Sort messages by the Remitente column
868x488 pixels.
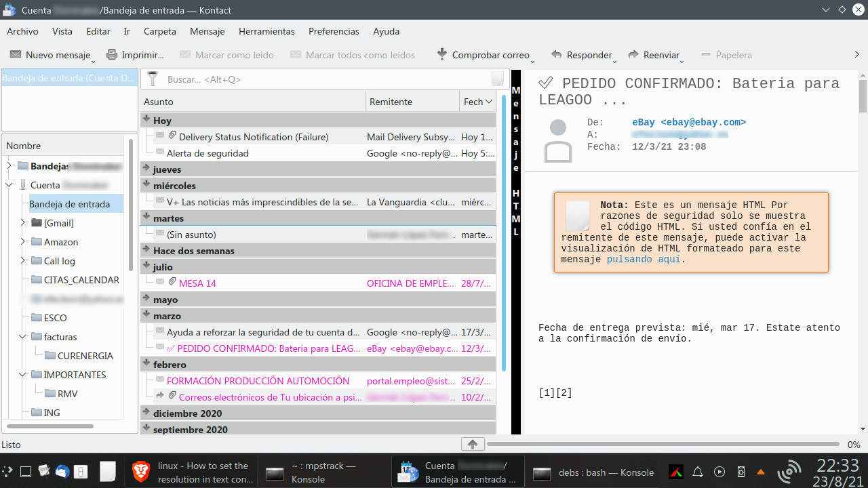[x=412, y=102]
